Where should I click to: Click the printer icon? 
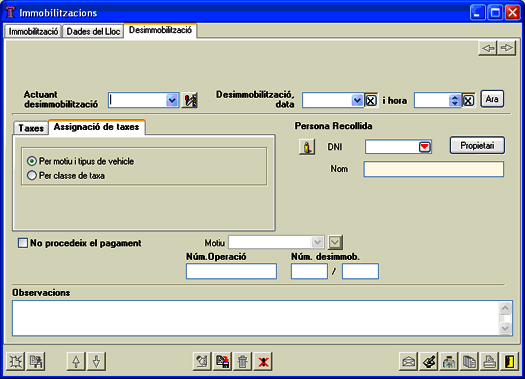coord(490,362)
